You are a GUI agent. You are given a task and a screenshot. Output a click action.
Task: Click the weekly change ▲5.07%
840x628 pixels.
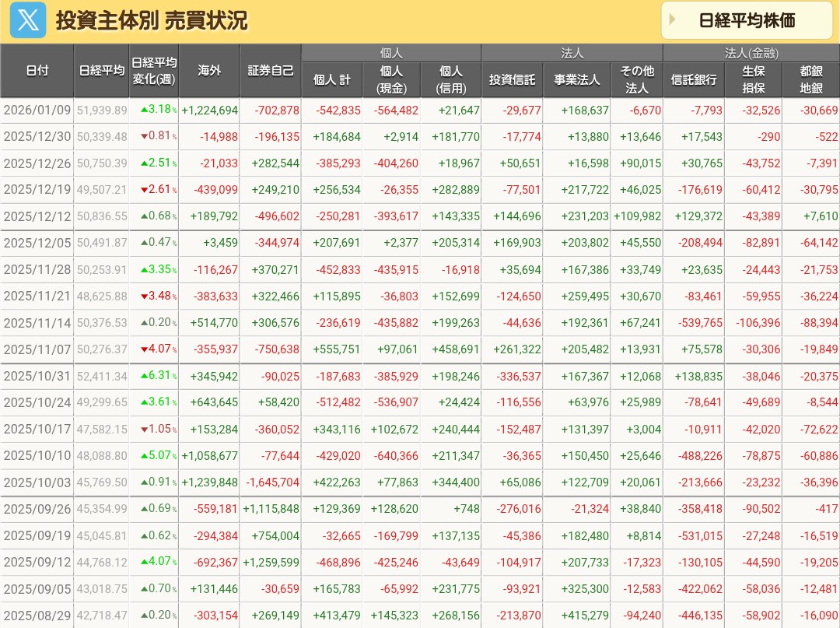click(x=159, y=455)
